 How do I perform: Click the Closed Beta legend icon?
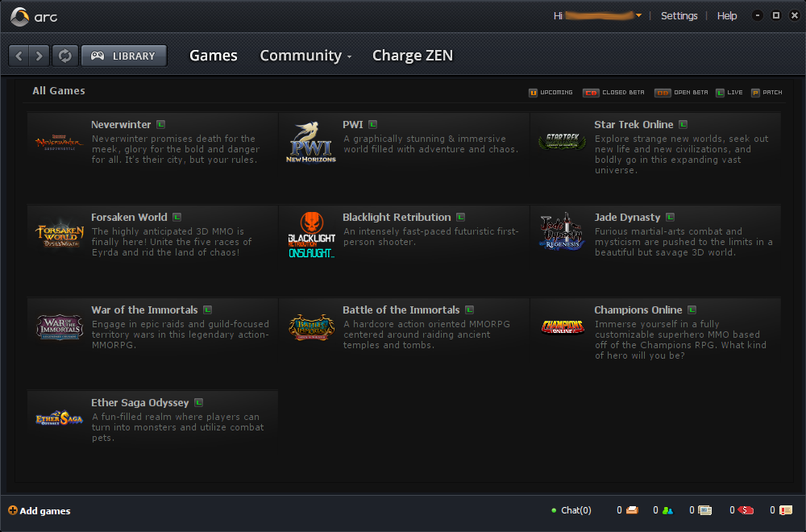click(x=591, y=93)
